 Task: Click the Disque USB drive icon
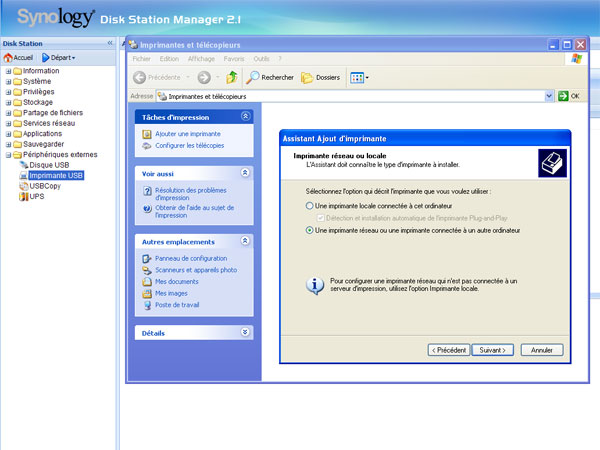point(24,165)
